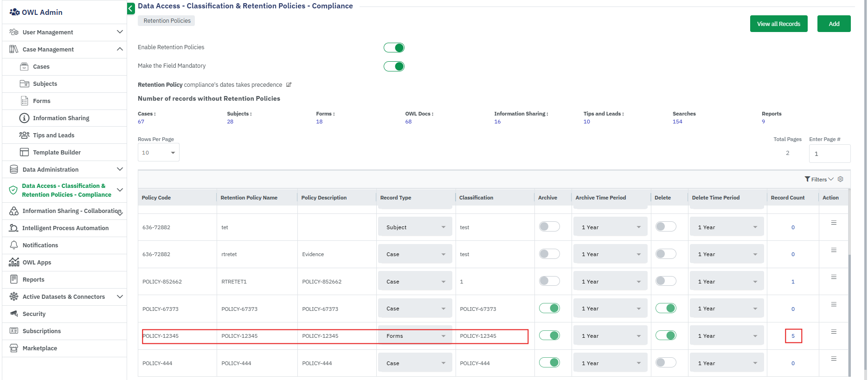Open table settings gear icon
This screenshot has width=868, height=380.
[840, 179]
